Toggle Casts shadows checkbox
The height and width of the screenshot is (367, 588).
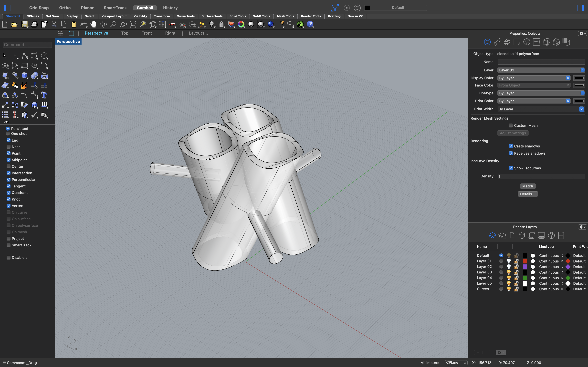pos(511,146)
